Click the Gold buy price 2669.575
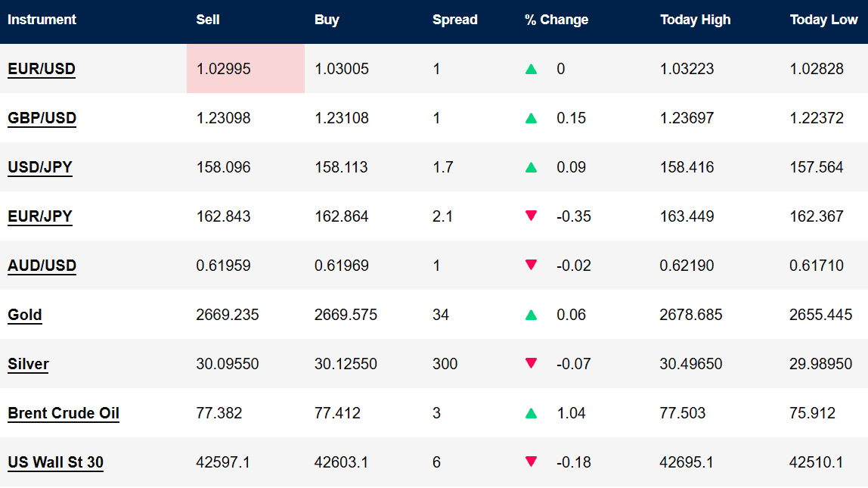This screenshot has height=488, width=868. tap(346, 315)
